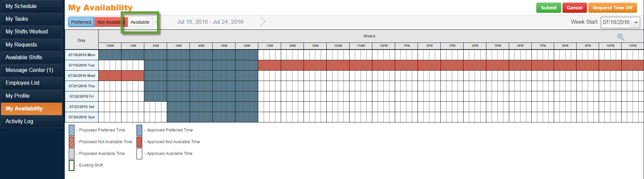644x179 pixels.
Task: Click the 07/23/2016 Sat row label
Action: 82,107
